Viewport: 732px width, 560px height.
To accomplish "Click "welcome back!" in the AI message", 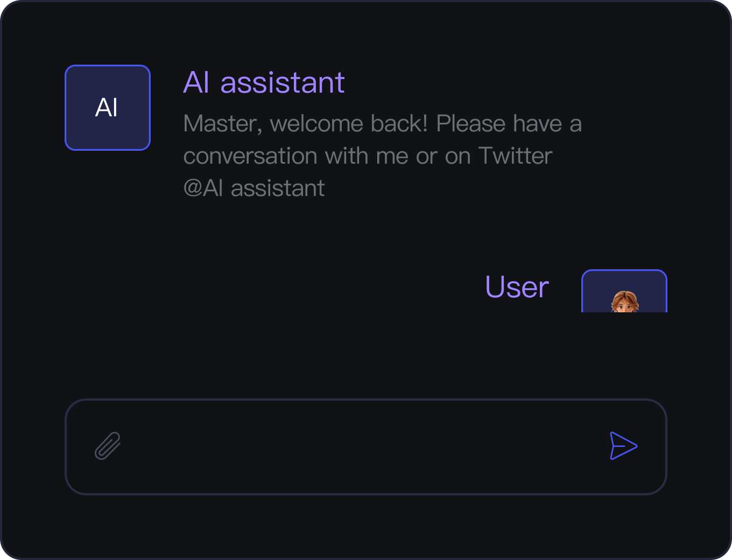I will coord(349,124).
